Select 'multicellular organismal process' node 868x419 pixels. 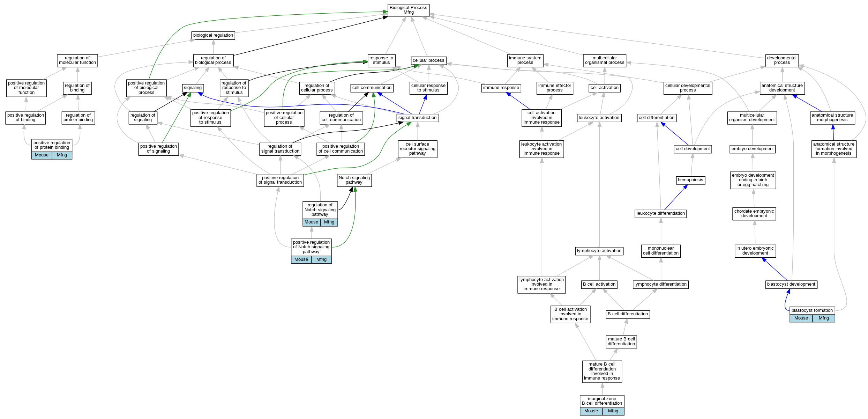[x=605, y=60]
